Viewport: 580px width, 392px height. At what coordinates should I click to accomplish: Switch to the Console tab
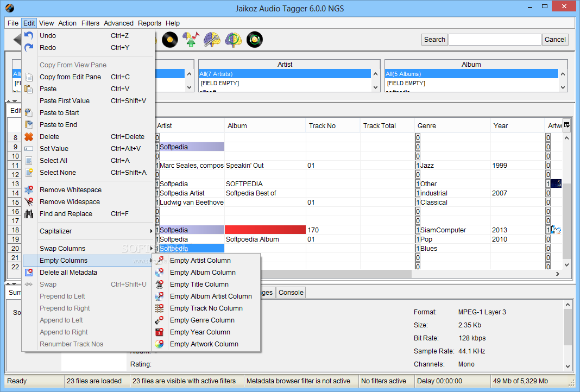coord(291,293)
